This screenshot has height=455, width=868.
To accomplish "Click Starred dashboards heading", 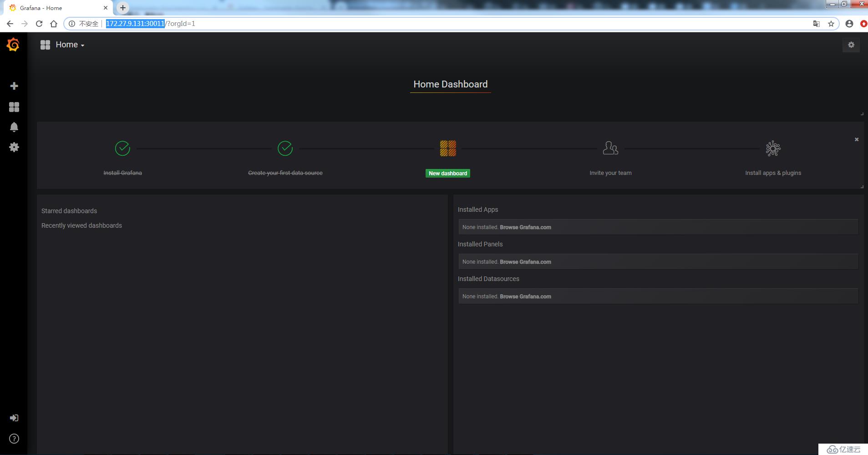I will (x=69, y=211).
